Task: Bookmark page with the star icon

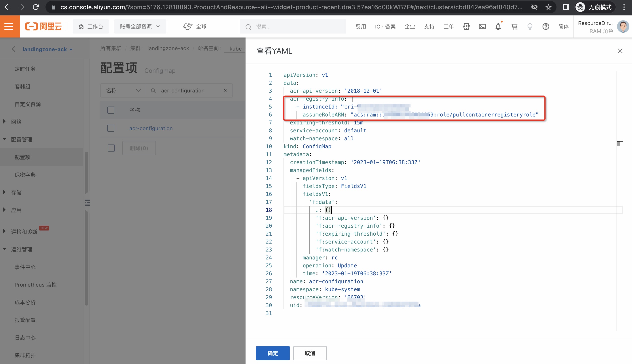Action: point(549,7)
